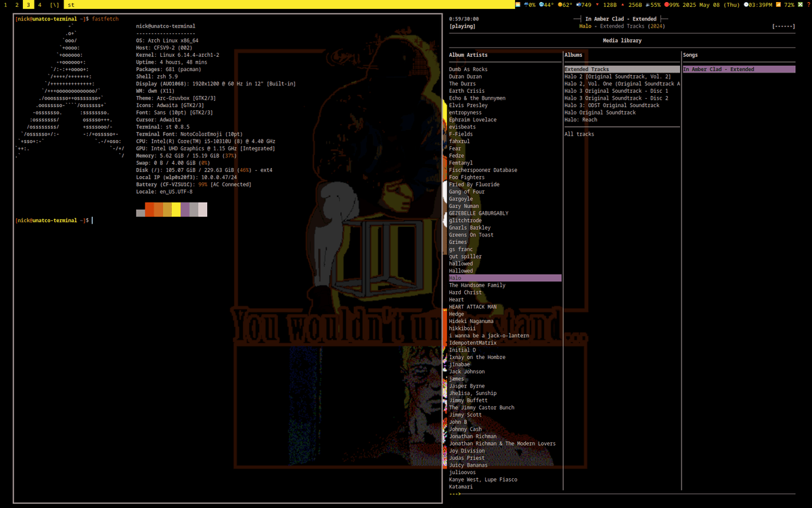The height and width of the screenshot is (508, 812).
Task: Select Foo Fighters from the artist list
Action: [467, 177]
